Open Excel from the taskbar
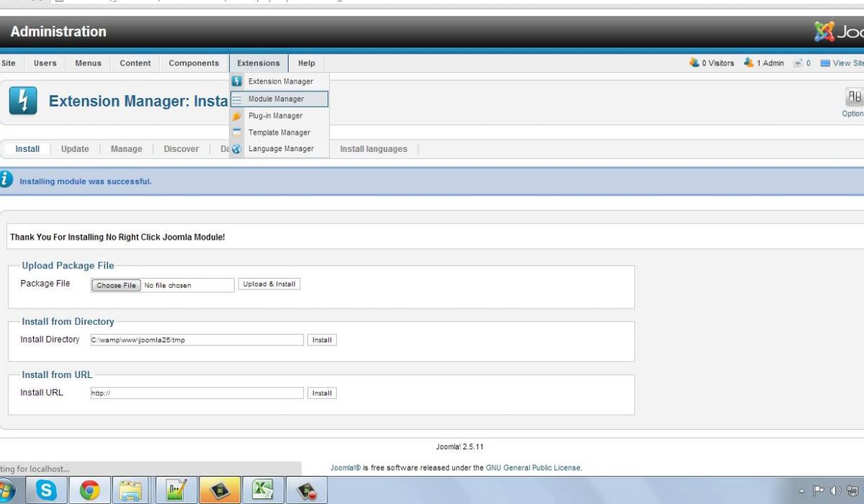The width and height of the screenshot is (864, 504). coord(264,490)
